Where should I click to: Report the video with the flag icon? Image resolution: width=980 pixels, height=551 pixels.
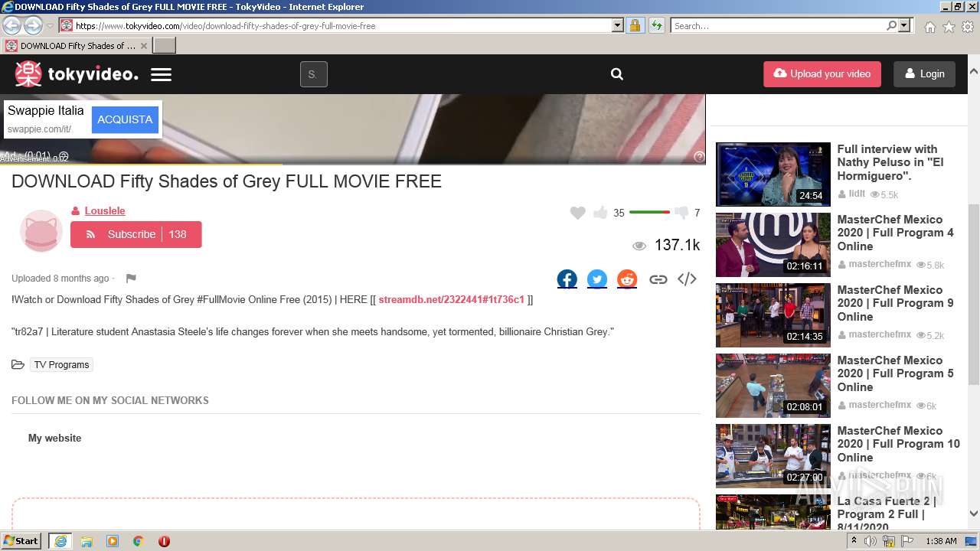(x=131, y=279)
